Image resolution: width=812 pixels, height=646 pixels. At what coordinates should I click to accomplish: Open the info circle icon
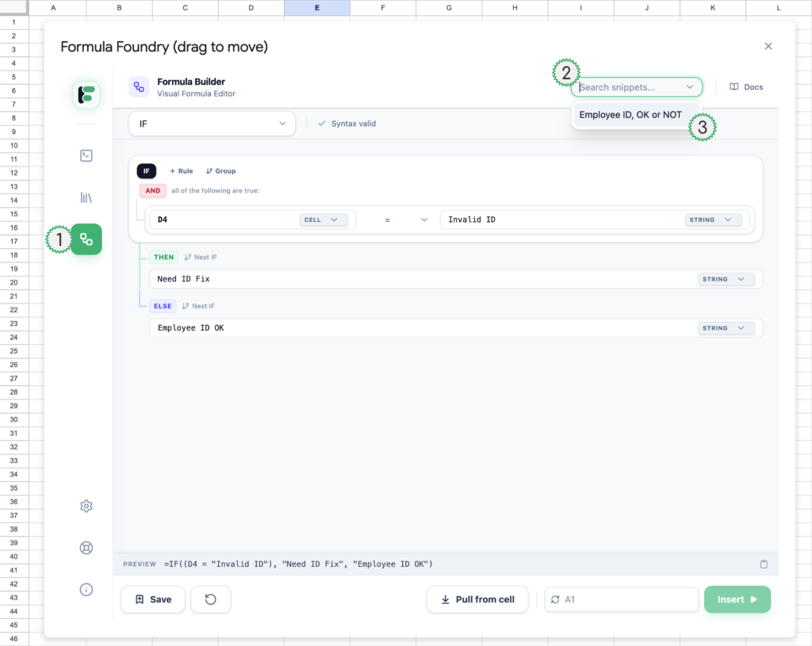pyautogui.click(x=86, y=589)
